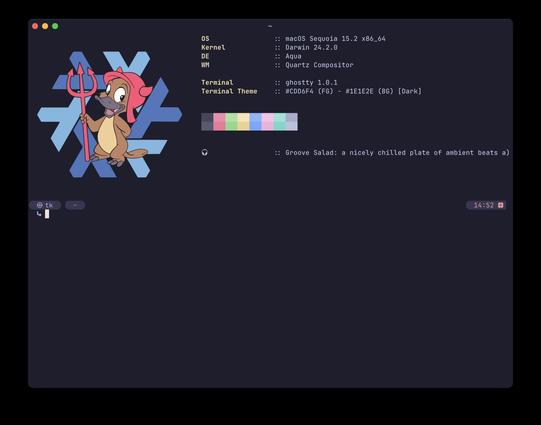Minimize the terminal with the yellow button

[x=45, y=26]
